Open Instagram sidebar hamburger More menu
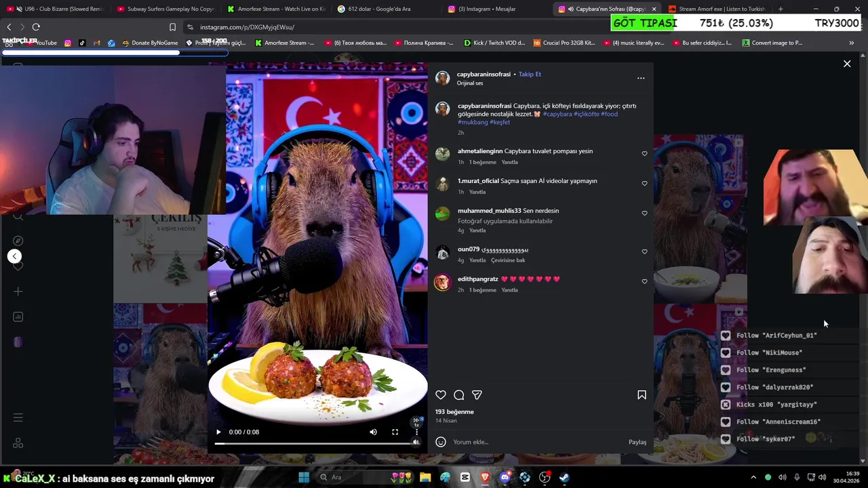868x488 pixels. [18, 418]
